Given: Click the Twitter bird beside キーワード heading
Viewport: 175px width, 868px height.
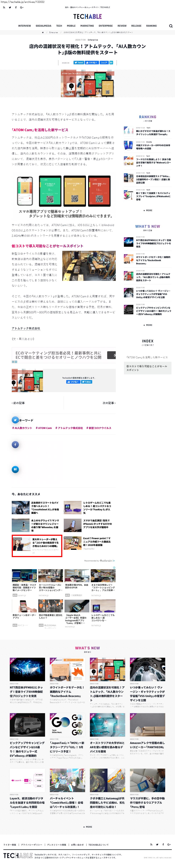Looking at the screenshot, I should [x=15, y=420].
